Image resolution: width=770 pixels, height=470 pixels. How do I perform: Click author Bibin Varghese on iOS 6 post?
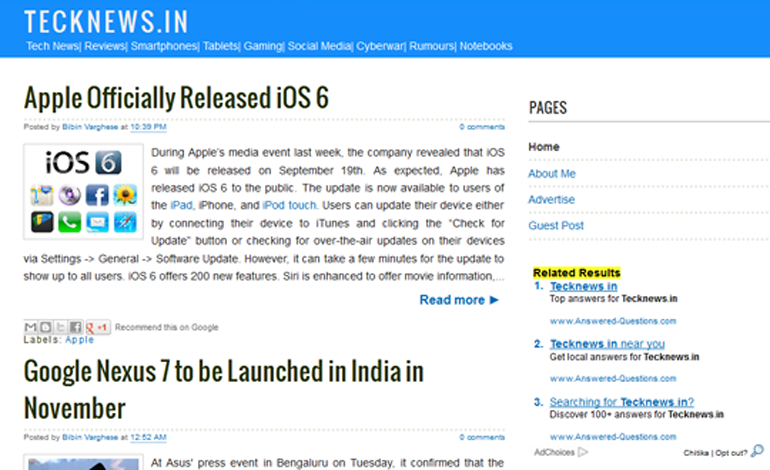(90, 127)
